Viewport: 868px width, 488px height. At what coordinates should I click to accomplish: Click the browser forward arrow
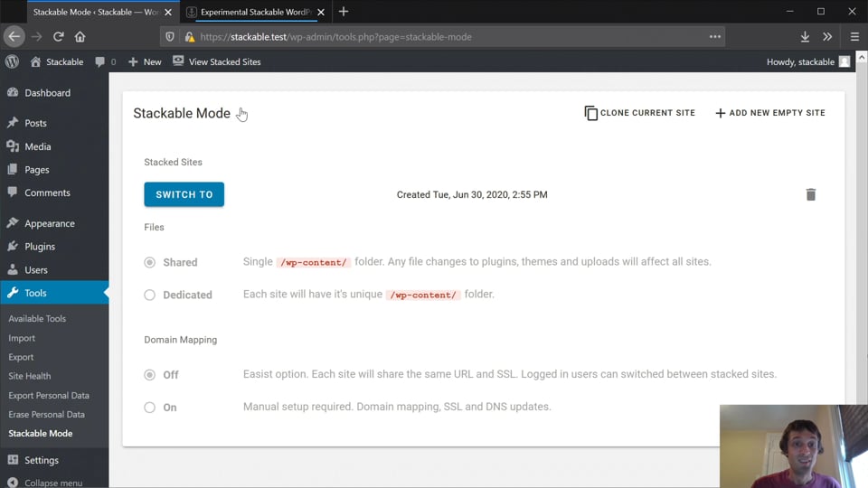tap(36, 36)
